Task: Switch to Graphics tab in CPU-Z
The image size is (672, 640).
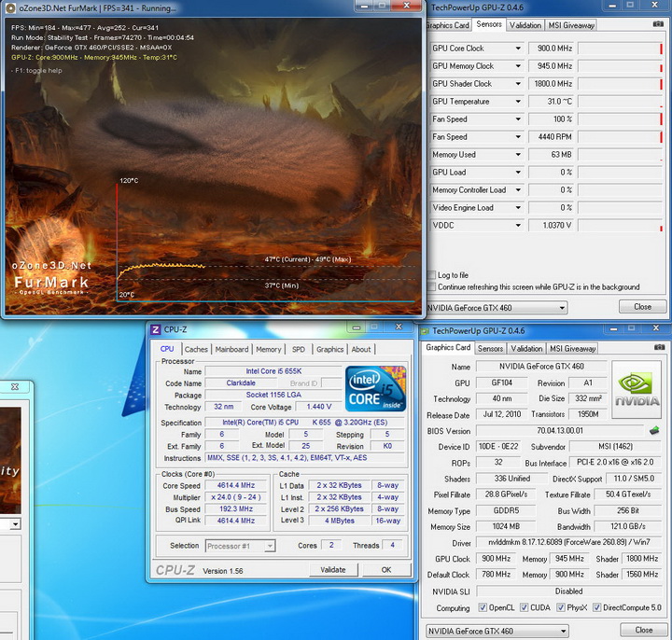Action: (x=330, y=349)
